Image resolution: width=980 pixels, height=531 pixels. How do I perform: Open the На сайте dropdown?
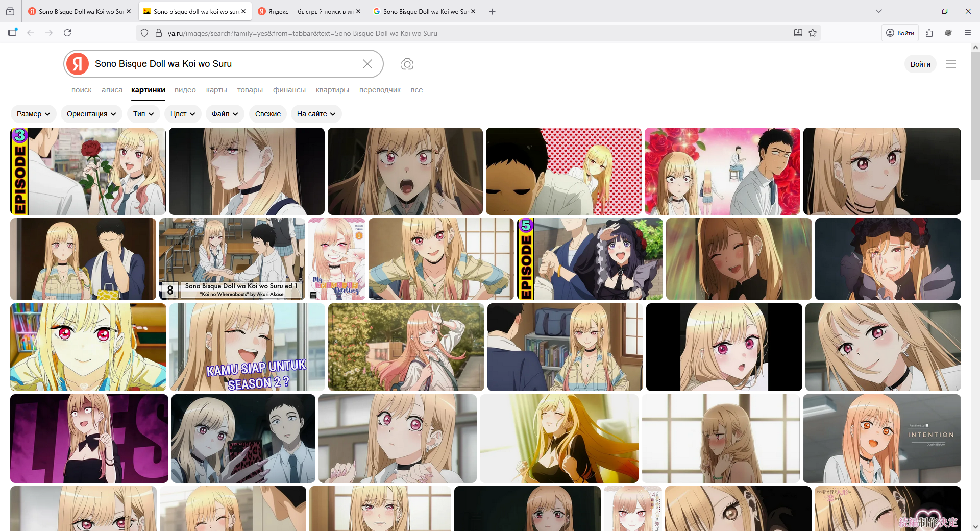316,114
